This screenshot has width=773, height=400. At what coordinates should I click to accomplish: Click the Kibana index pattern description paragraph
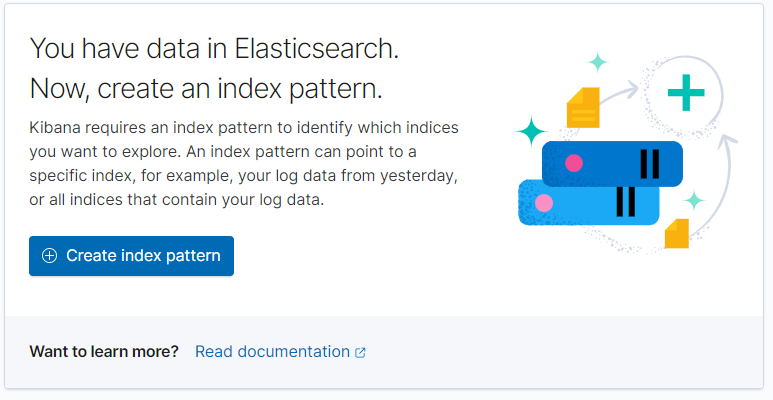pyautogui.click(x=244, y=164)
